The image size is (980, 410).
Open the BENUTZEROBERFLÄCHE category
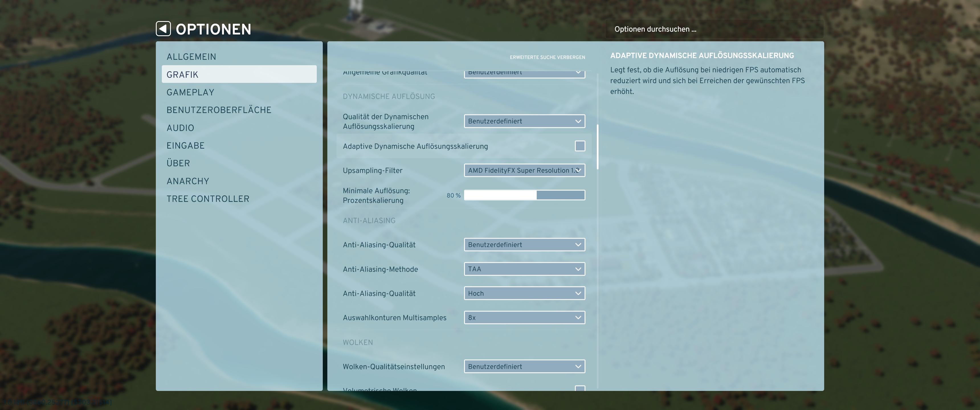[239, 110]
